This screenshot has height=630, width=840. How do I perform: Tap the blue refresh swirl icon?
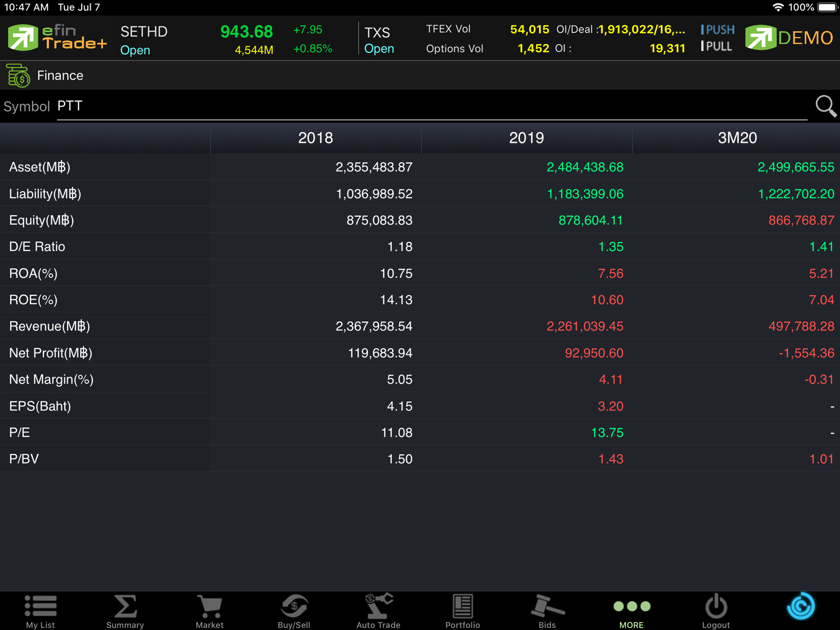[801, 606]
